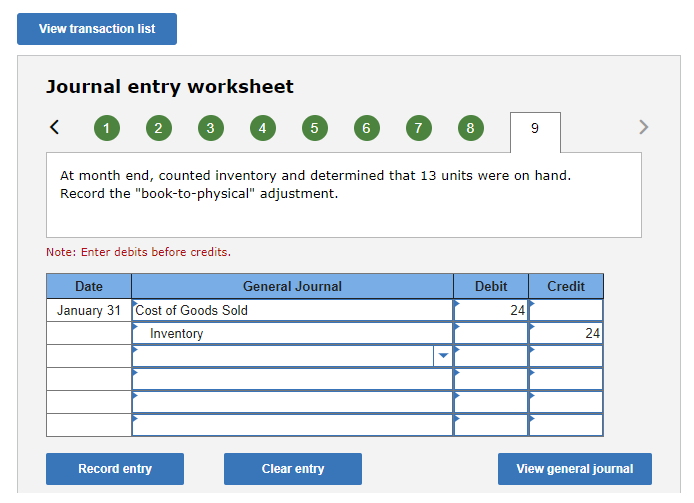Go to next entry with right chevron

(x=644, y=127)
